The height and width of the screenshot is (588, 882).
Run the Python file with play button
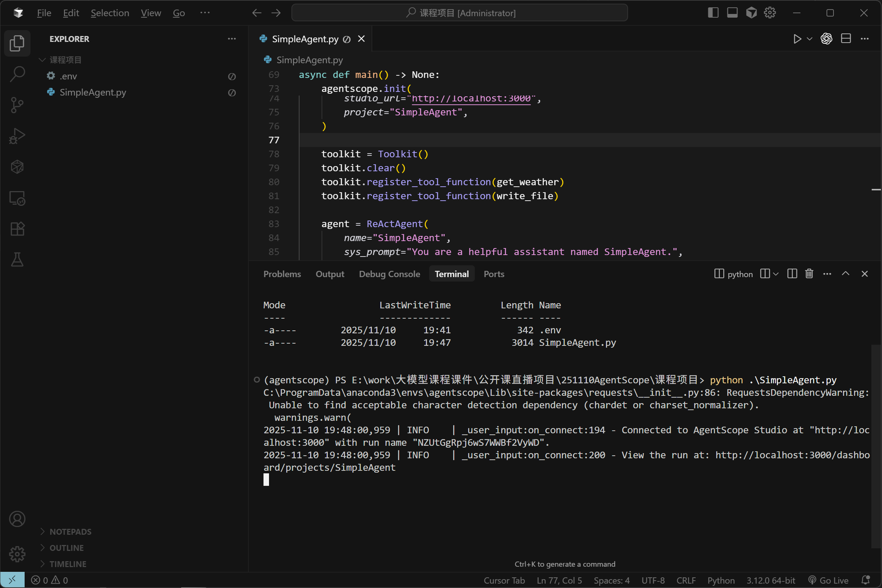point(797,39)
